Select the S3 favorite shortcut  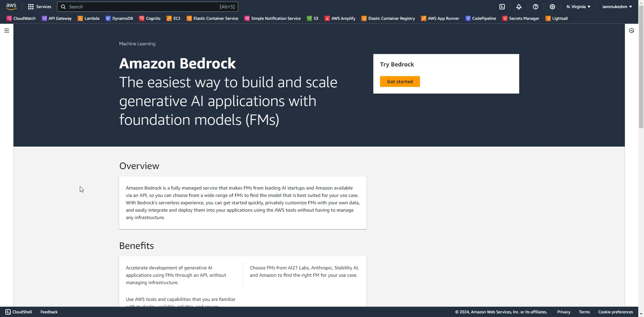point(312,18)
